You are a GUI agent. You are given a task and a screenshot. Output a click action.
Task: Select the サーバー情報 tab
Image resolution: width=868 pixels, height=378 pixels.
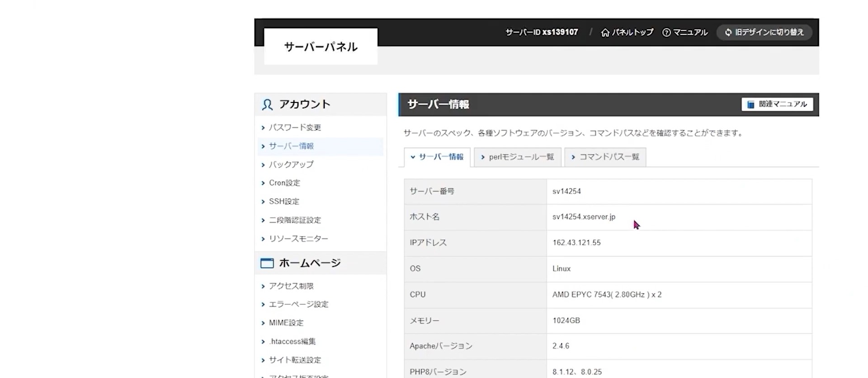click(437, 157)
